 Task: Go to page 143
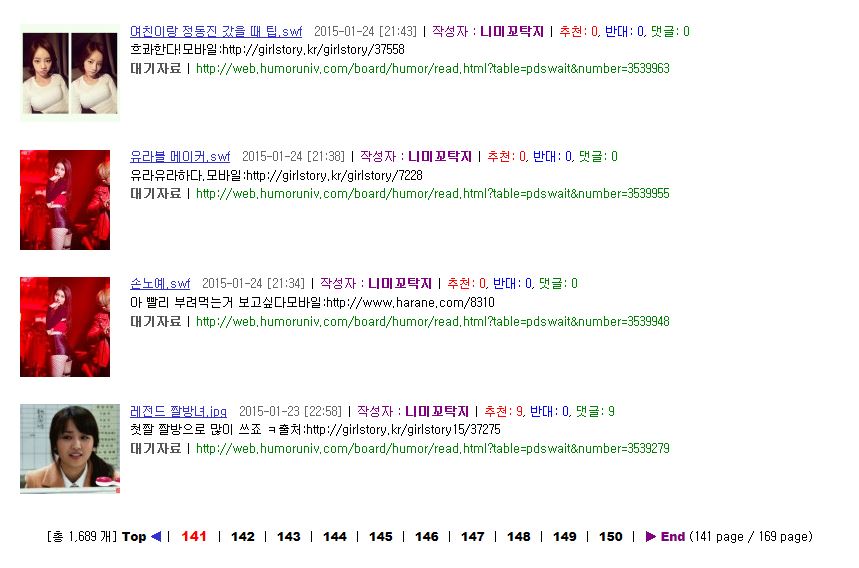(x=289, y=537)
